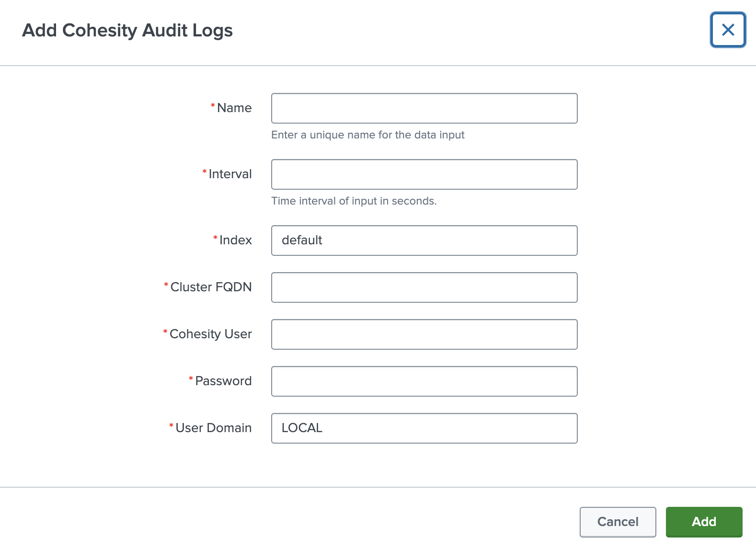Click the Name input field

point(424,108)
